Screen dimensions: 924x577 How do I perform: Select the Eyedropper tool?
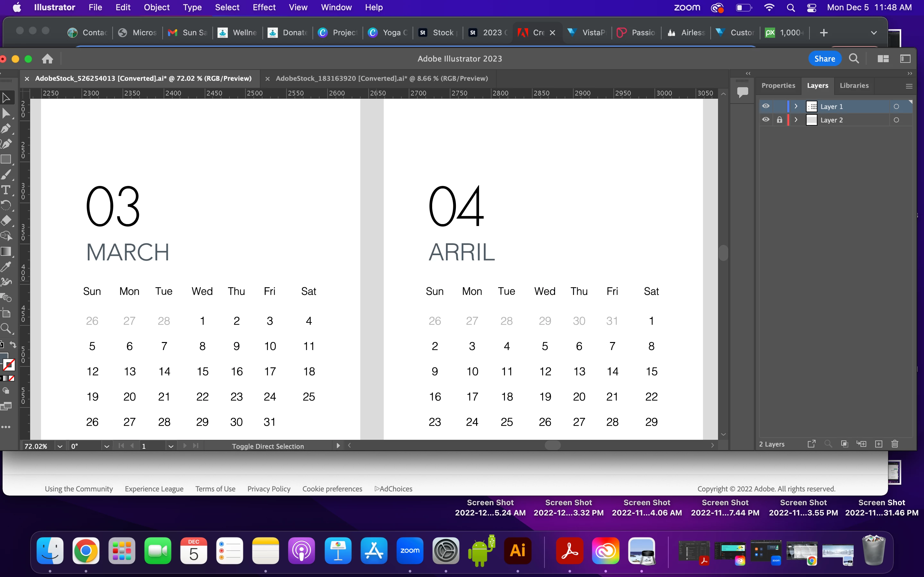coord(6,267)
